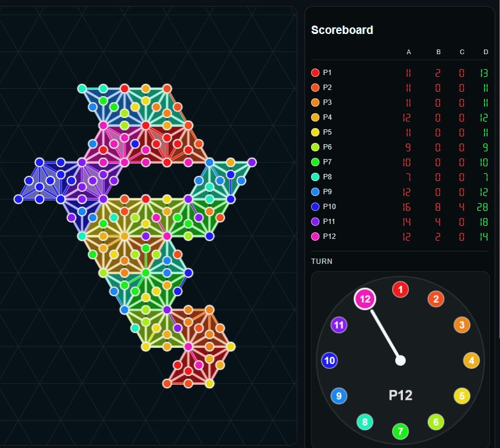Select player 4 marker on the turn clock

point(471,360)
